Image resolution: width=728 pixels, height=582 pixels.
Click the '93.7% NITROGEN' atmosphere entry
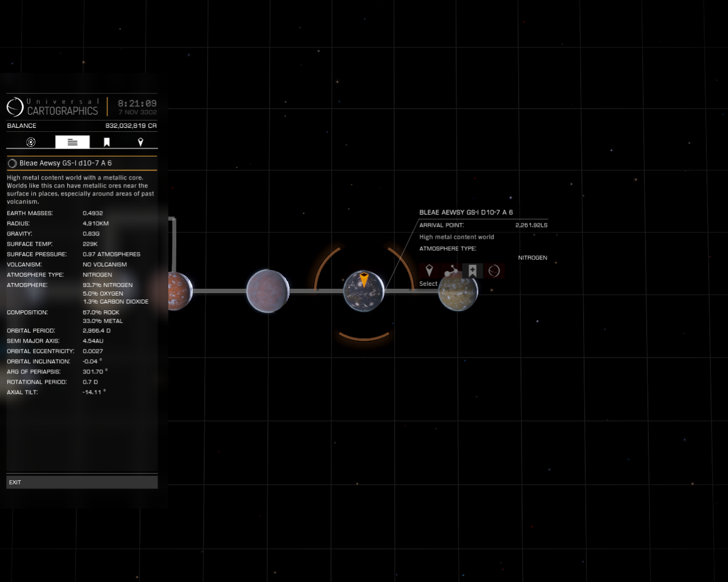(107, 285)
